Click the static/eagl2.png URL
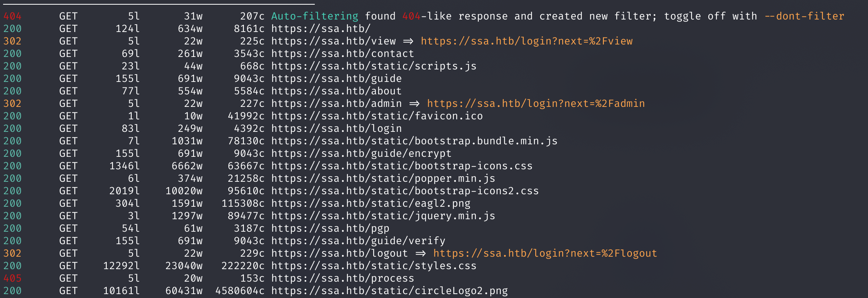 [x=371, y=204]
